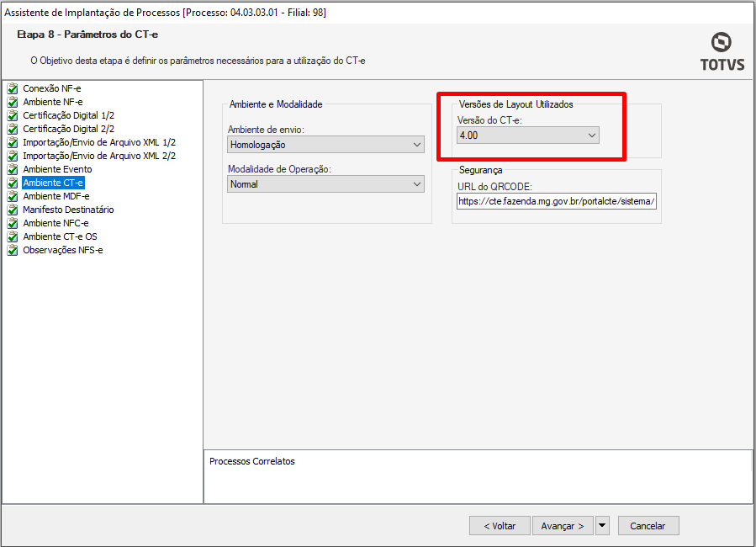This screenshot has height=547, width=756.
Task: Click checkmark icon beside Manifesto Destinatário
Action: coord(13,210)
